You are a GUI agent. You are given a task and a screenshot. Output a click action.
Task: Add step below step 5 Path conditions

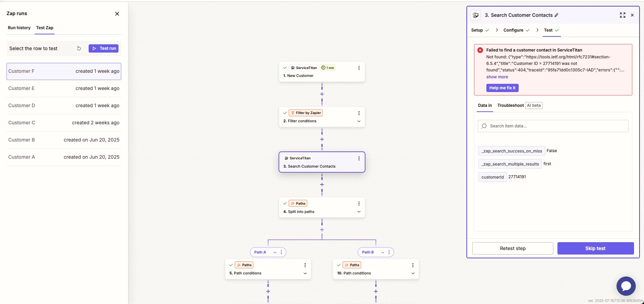click(268, 291)
